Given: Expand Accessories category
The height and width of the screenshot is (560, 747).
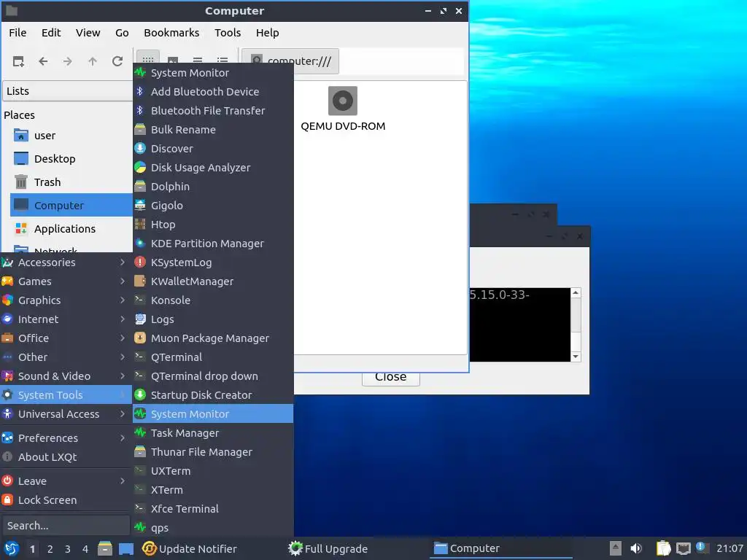Looking at the screenshot, I should 66,262.
